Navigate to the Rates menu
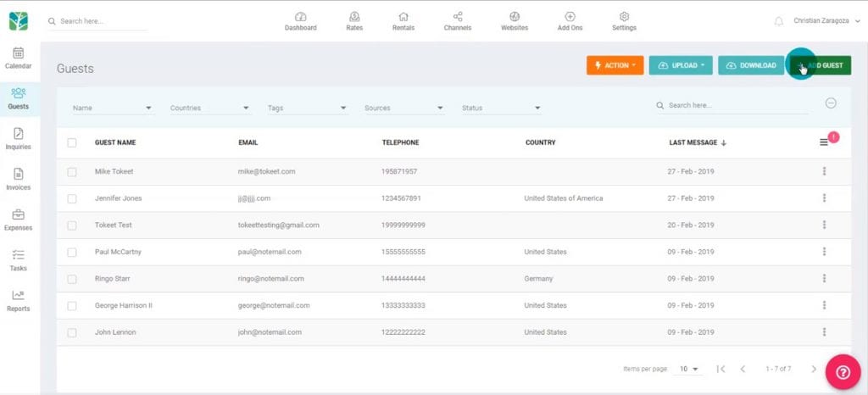 coord(354,21)
